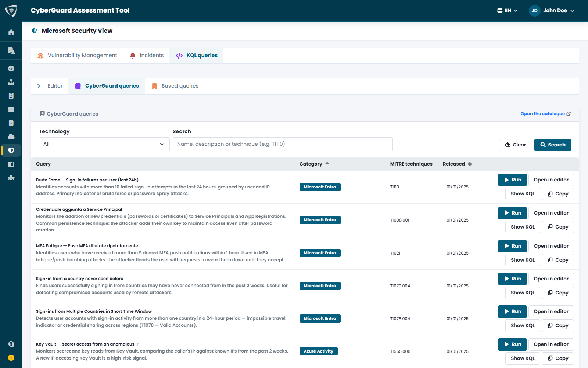Click the blue Search button

553,145
